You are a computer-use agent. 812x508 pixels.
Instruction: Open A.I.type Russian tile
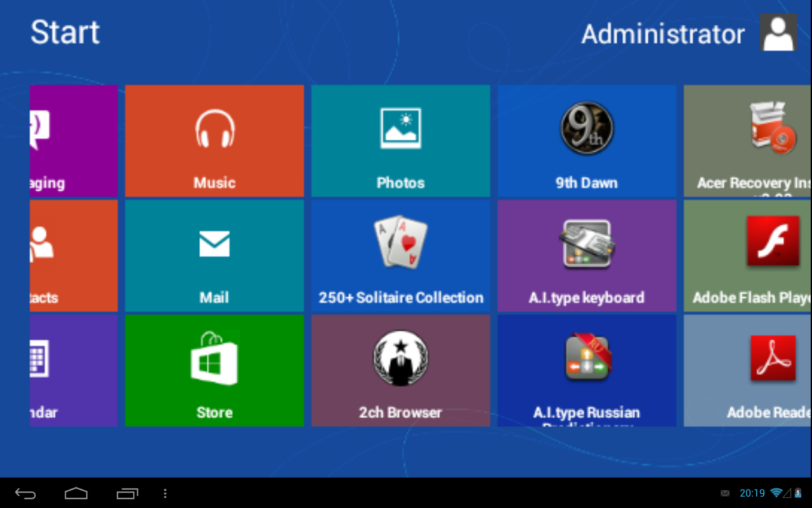(x=587, y=371)
